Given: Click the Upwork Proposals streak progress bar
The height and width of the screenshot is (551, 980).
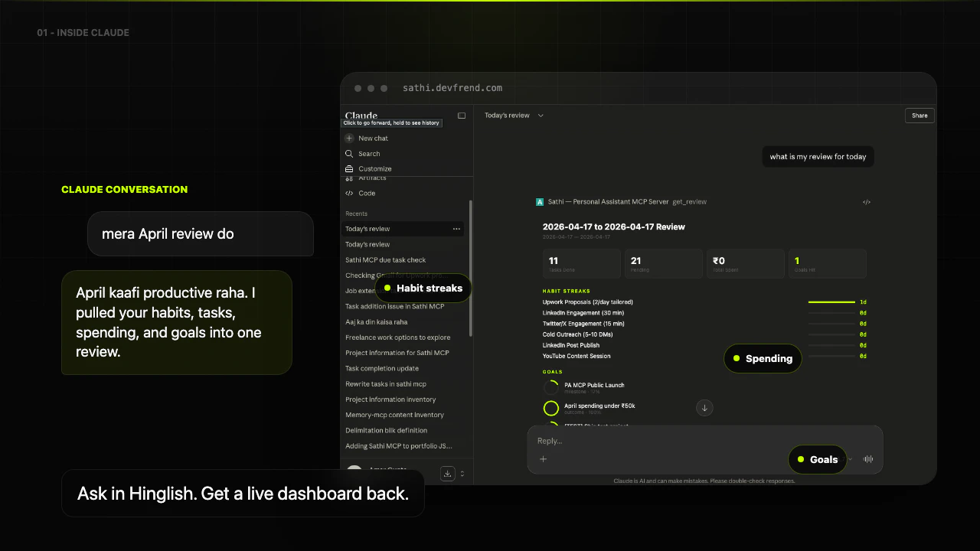Looking at the screenshot, I should click(831, 302).
